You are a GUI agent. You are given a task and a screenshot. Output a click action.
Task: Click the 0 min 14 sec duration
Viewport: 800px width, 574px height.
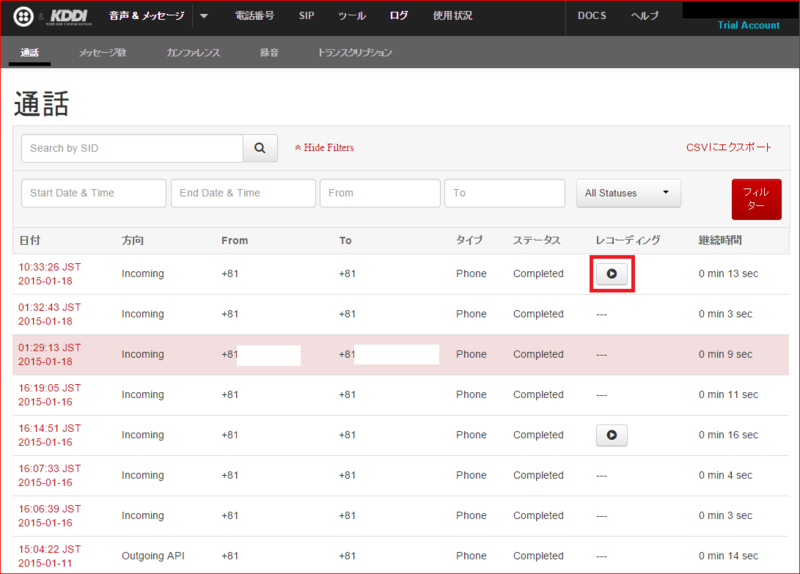coord(729,556)
